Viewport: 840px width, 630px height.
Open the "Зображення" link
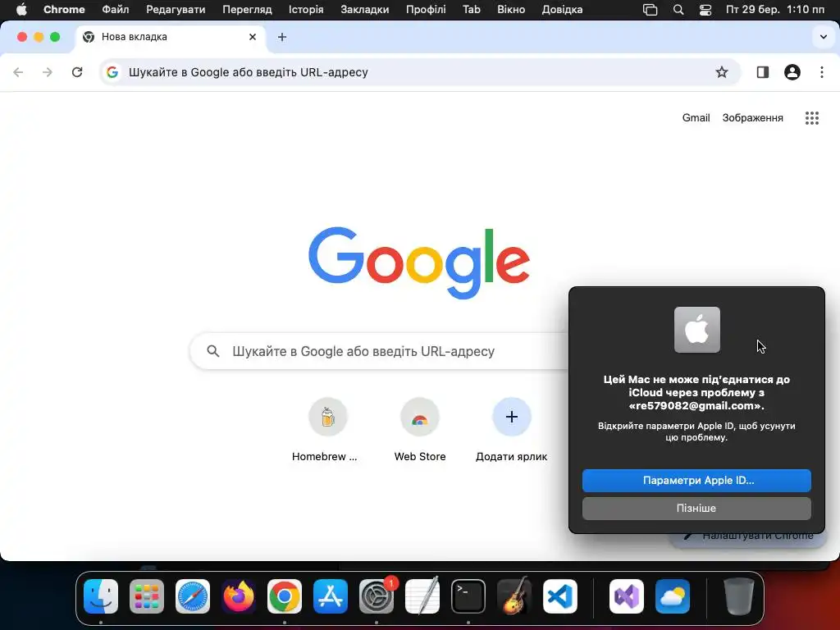[x=753, y=118]
